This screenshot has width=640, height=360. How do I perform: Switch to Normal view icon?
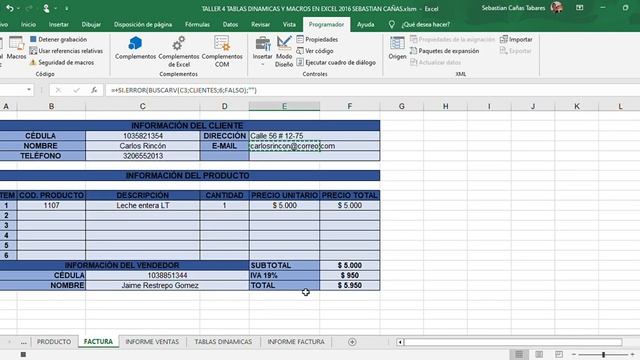pos(519,354)
